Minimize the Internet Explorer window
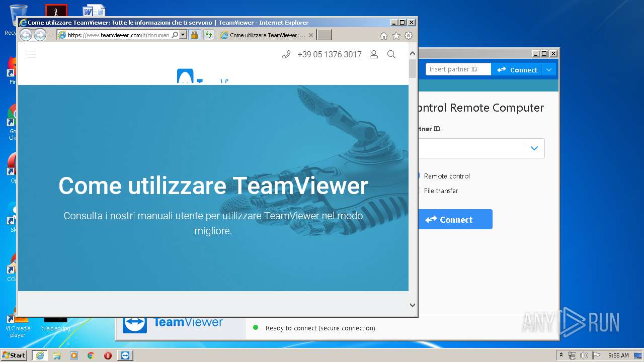The width and height of the screenshot is (644, 362). [x=394, y=23]
